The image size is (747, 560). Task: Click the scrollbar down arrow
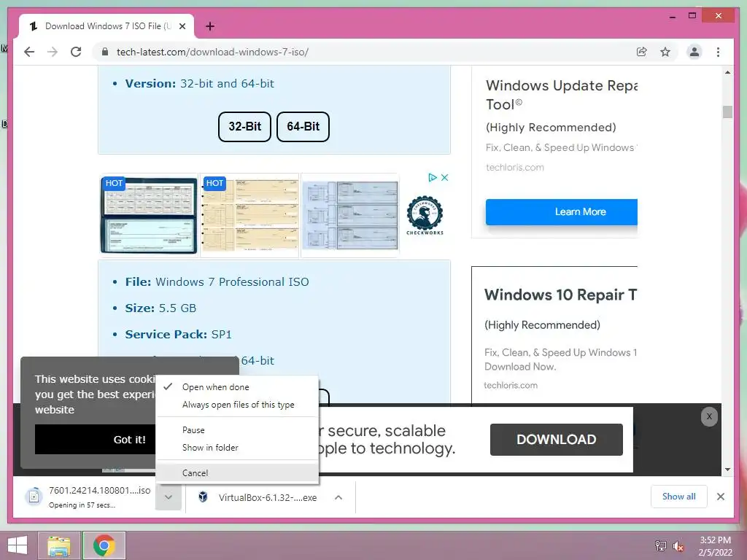(727, 470)
